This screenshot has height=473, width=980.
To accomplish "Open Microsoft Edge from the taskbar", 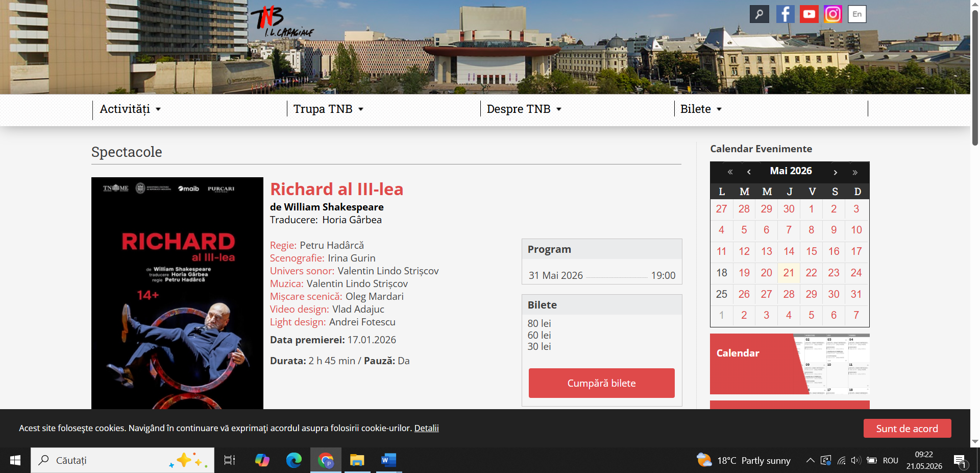I will pyautogui.click(x=293, y=460).
